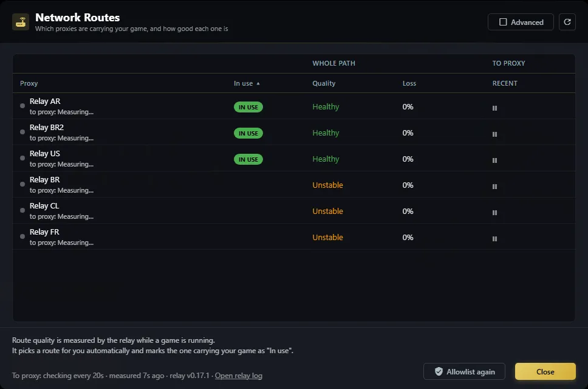Click the Allowlist again button
588x389 pixels.
pyautogui.click(x=464, y=372)
